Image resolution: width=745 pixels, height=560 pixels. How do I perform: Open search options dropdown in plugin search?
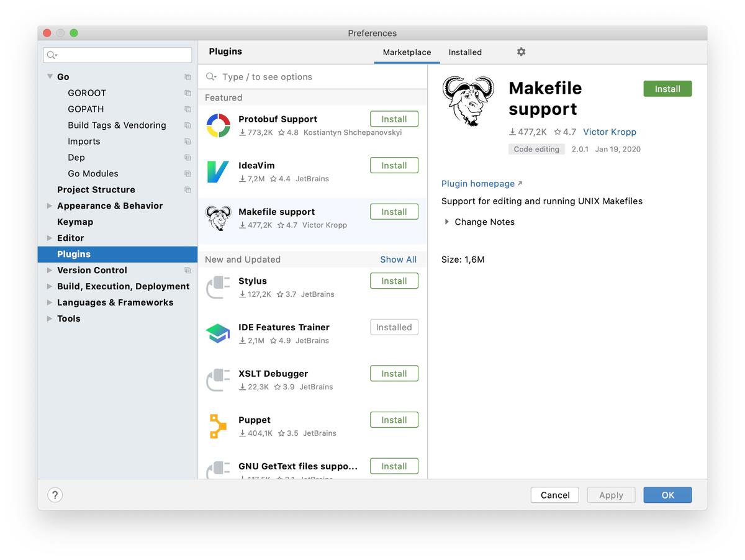[x=212, y=77]
